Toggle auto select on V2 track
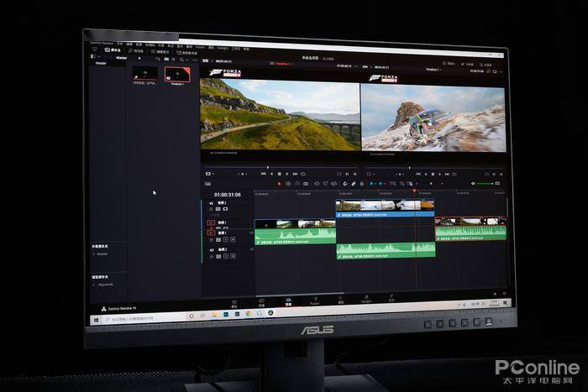Viewport: 588px width, 392px height. coord(218,209)
